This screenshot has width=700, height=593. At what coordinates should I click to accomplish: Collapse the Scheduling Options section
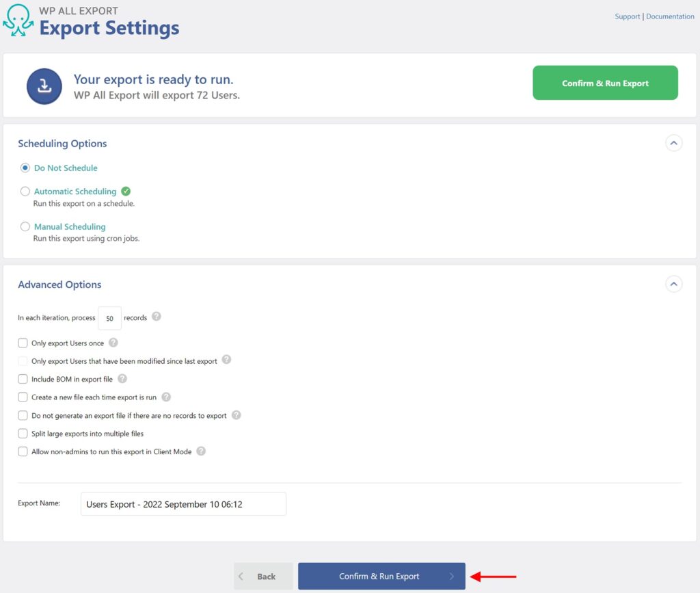[x=674, y=143]
